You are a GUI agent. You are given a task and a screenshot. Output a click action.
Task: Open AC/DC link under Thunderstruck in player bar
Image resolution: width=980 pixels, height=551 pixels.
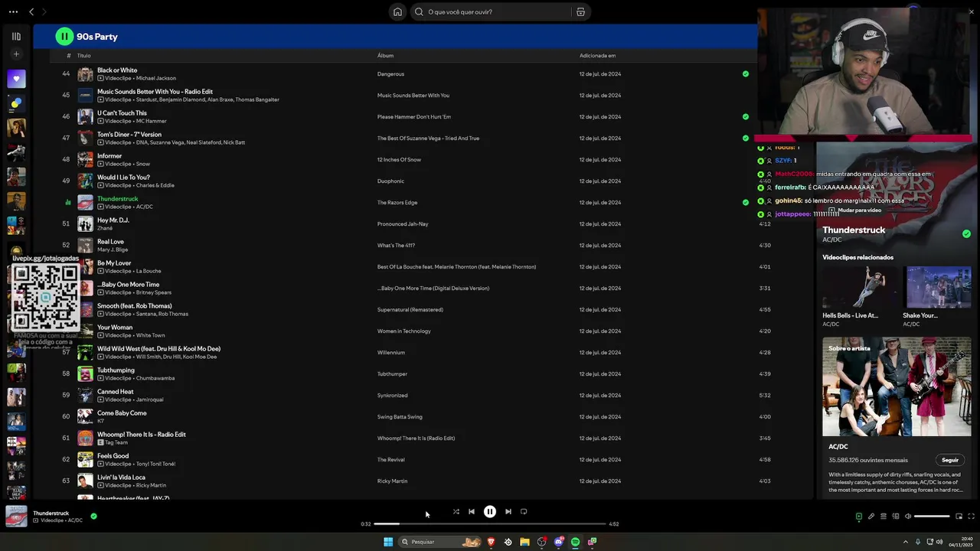click(x=75, y=520)
